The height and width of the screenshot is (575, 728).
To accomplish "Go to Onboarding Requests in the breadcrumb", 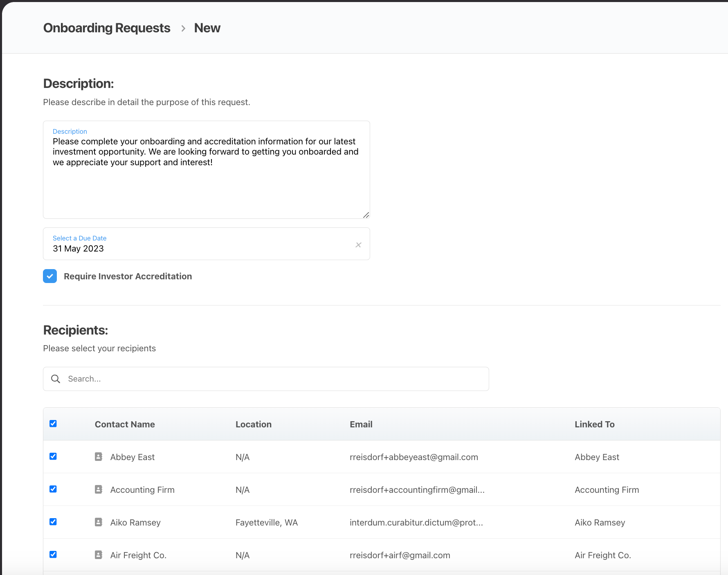I will click(x=107, y=28).
